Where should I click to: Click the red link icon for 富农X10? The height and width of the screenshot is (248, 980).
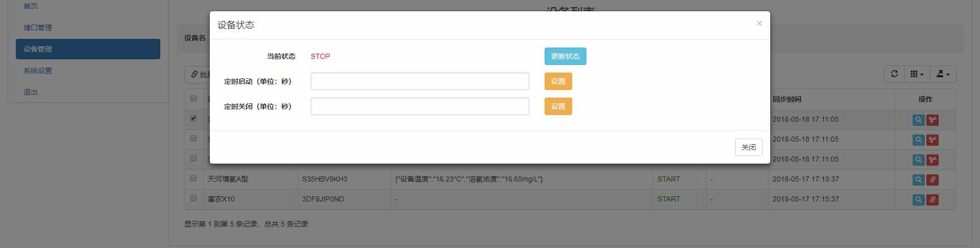pos(933,200)
